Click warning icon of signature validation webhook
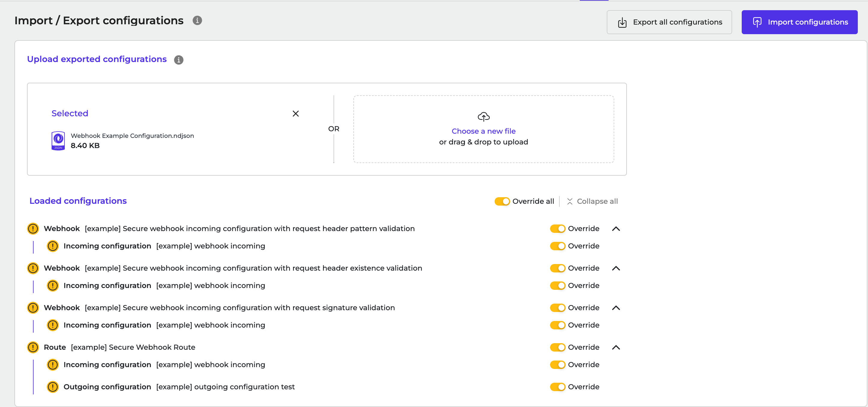The height and width of the screenshot is (407, 868). pyautogui.click(x=33, y=308)
